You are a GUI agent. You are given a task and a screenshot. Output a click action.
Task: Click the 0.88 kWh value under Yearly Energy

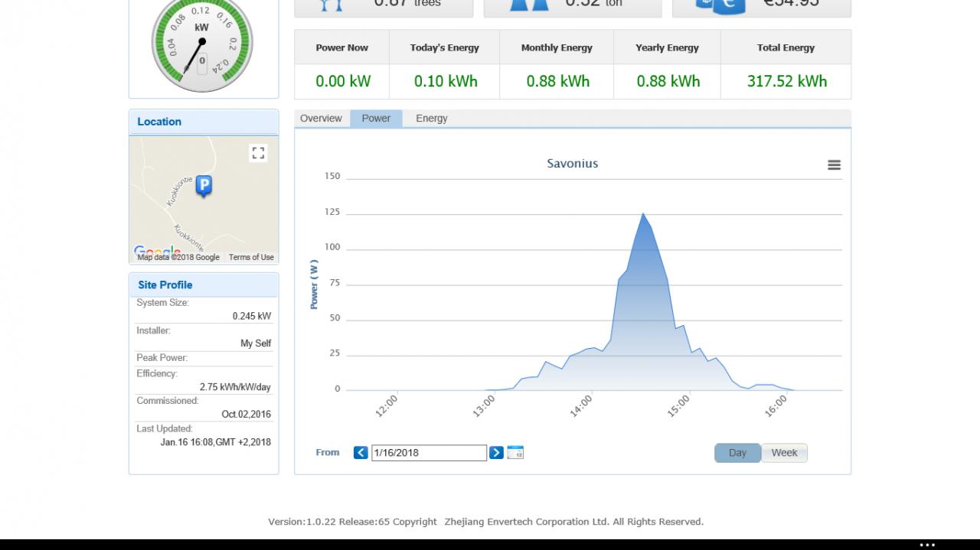(668, 81)
